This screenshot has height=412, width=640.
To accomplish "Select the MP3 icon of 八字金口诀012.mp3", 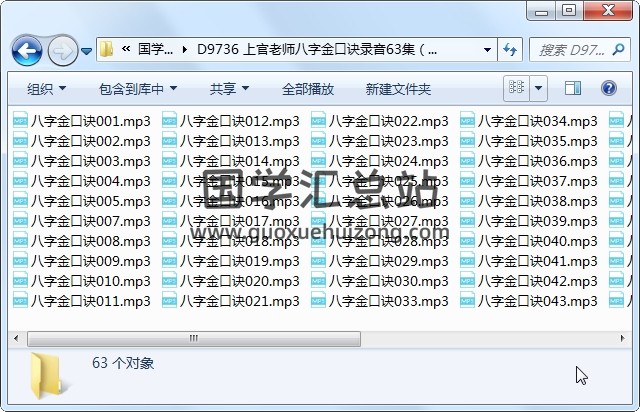I will tap(169, 121).
